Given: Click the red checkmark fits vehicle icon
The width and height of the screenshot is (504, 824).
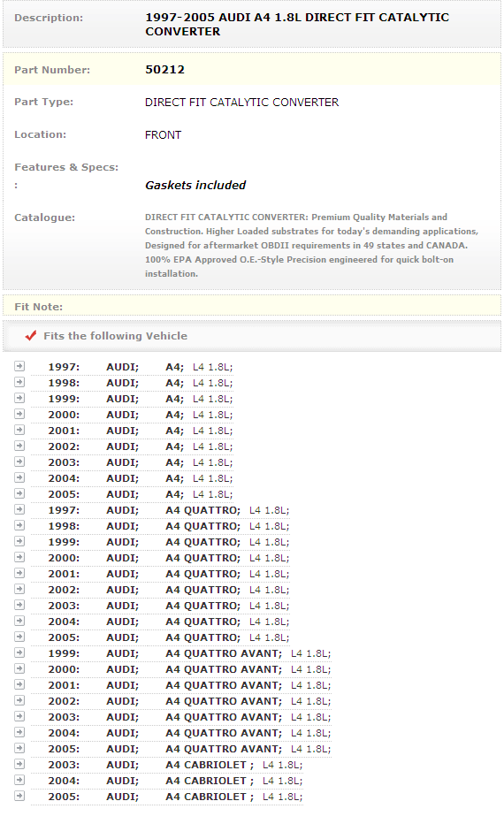Looking at the screenshot, I should click(x=31, y=335).
